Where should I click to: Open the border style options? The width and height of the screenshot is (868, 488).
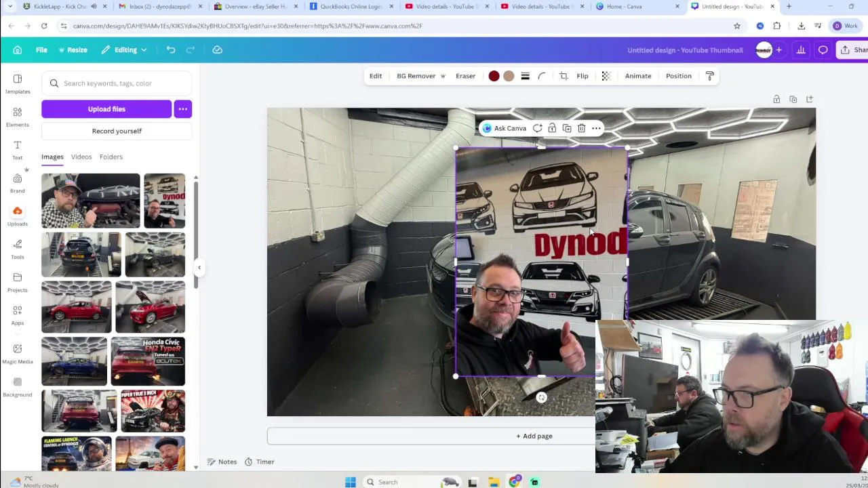(525, 76)
